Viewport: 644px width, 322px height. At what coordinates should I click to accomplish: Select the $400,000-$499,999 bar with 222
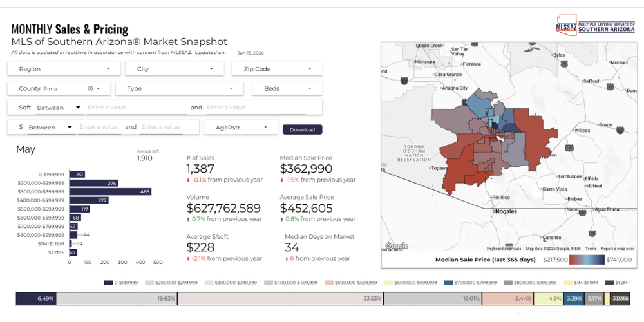point(89,200)
